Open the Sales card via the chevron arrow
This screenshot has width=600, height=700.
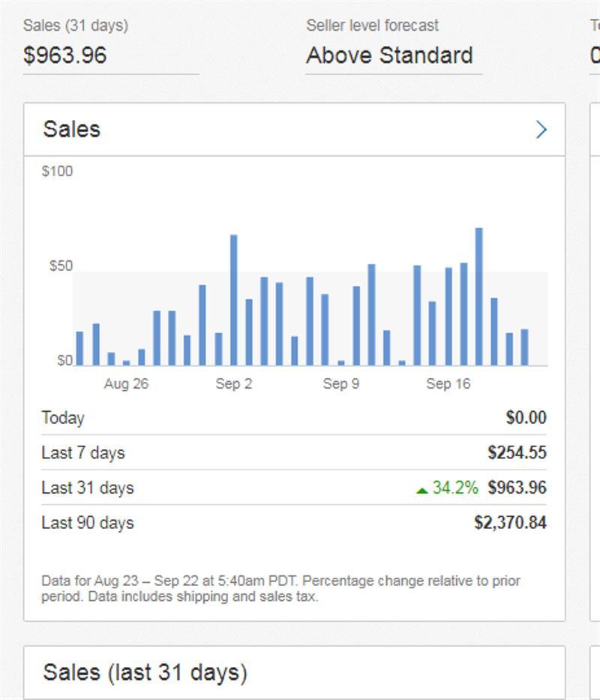click(541, 129)
